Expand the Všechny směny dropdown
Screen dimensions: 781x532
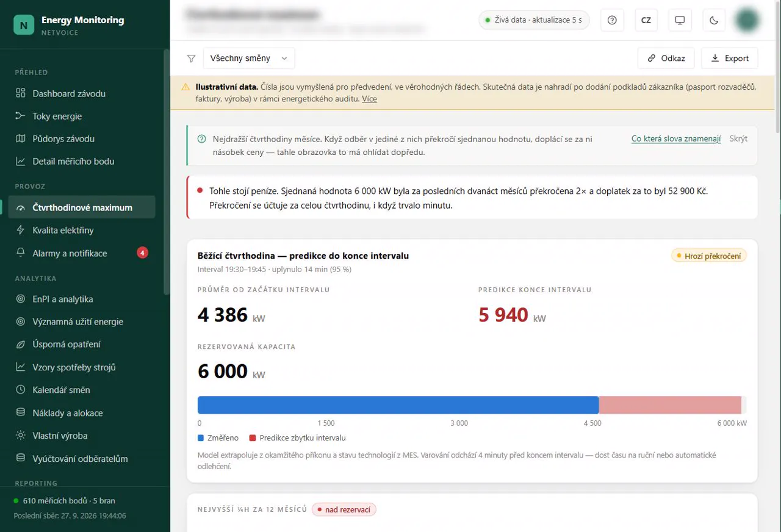click(249, 59)
